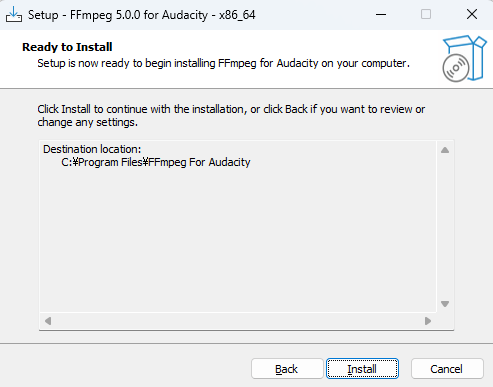Go Back to previous setup page
493x387 pixels.
[287, 369]
